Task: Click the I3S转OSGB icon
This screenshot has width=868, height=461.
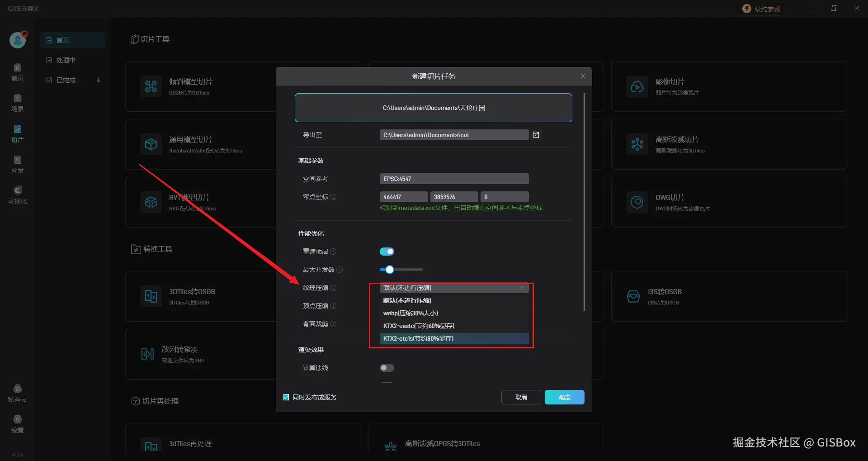Action: (x=633, y=296)
